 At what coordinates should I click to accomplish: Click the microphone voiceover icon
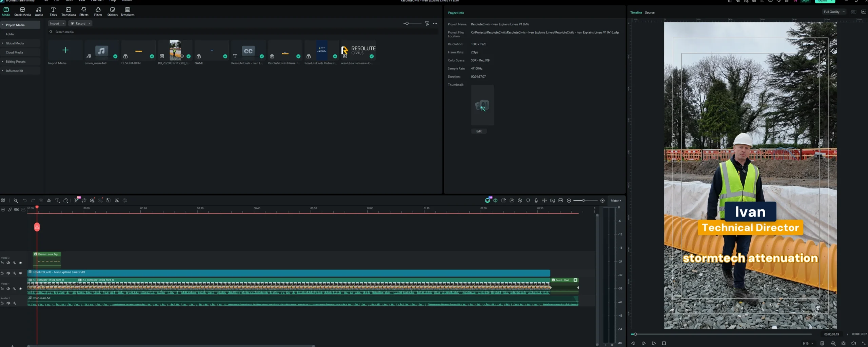point(536,201)
